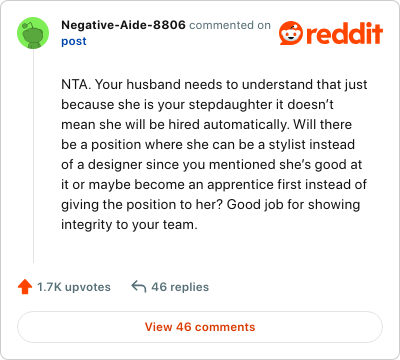Image resolution: width=400 pixels, height=360 pixels.
Task: Click the "commented on" gray text
Action: (x=230, y=25)
